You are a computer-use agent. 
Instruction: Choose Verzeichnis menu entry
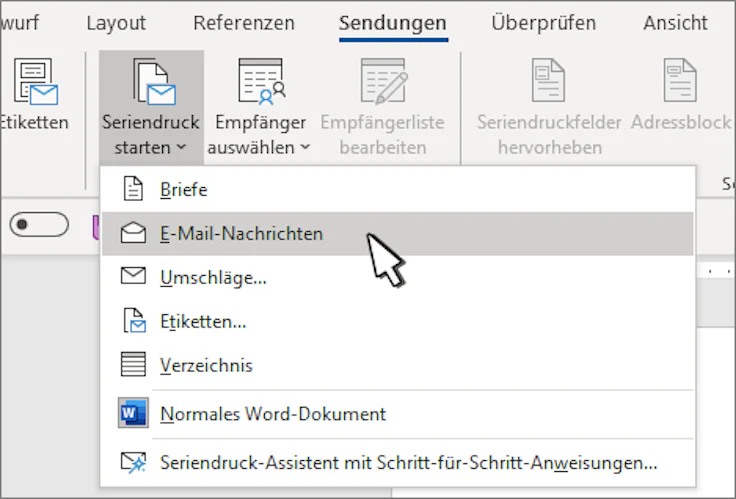(397, 365)
